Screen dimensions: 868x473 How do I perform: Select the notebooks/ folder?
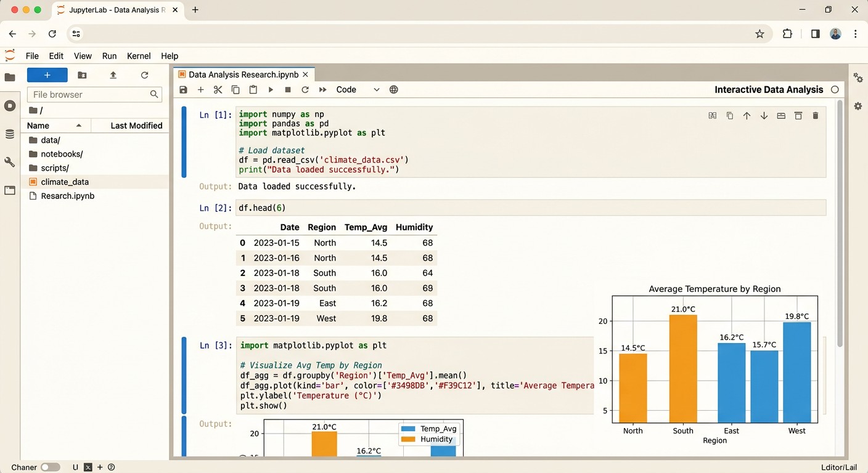95,154
